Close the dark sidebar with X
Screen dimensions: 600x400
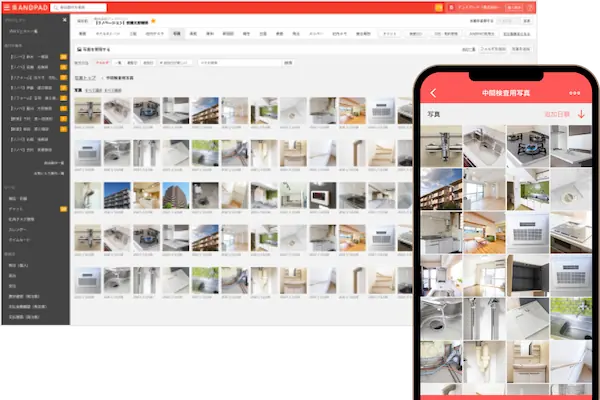point(62,18)
